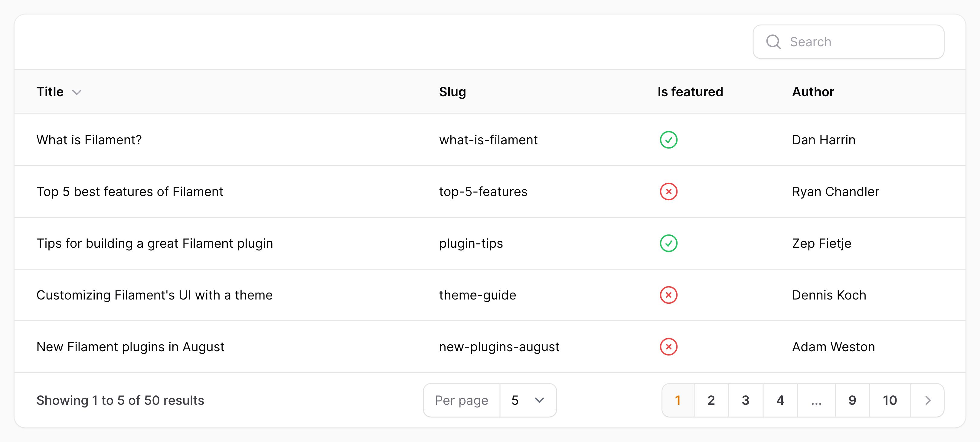Click green check icon for What is Filament?
Screen dimensions: 980x442
click(668, 139)
